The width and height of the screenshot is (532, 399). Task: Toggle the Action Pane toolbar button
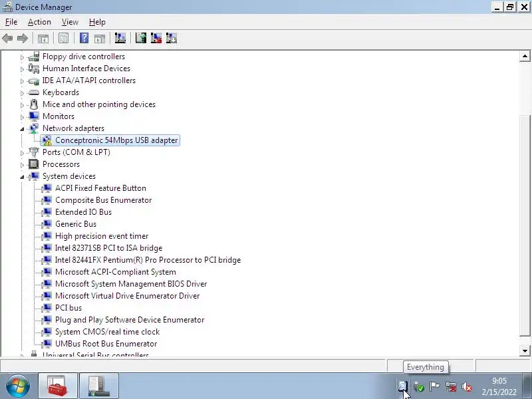(99, 38)
